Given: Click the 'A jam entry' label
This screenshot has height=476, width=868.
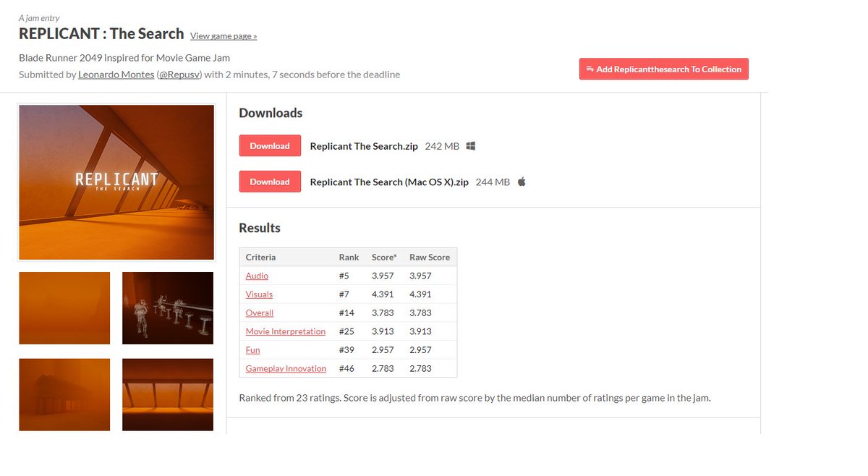Looking at the screenshot, I should (x=39, y=18).
